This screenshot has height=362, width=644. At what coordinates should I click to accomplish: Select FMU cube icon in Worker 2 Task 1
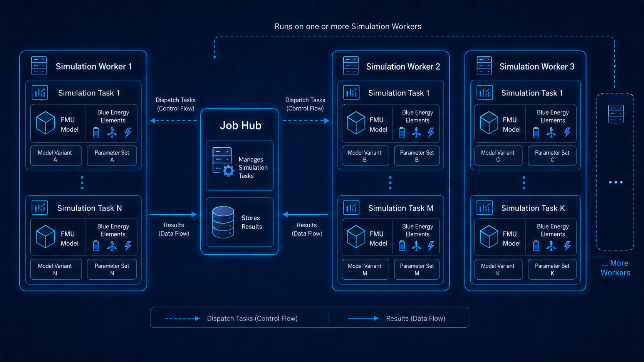(356, 123)
